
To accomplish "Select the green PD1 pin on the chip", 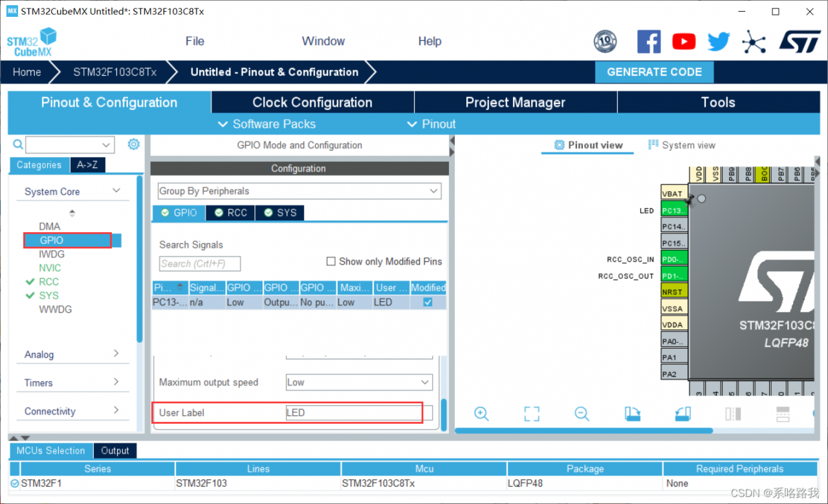I will click(674, 276).
